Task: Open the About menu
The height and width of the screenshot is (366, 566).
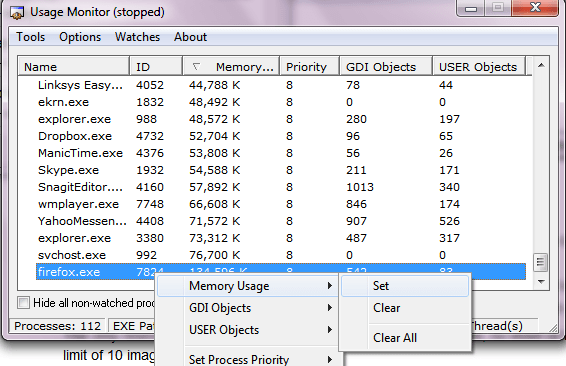Action: (191, 37)
